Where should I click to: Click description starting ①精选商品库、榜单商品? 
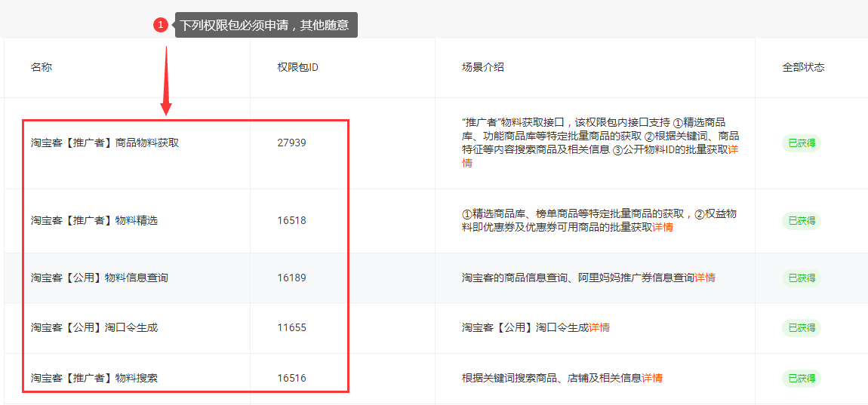click(x=599, y=221)
